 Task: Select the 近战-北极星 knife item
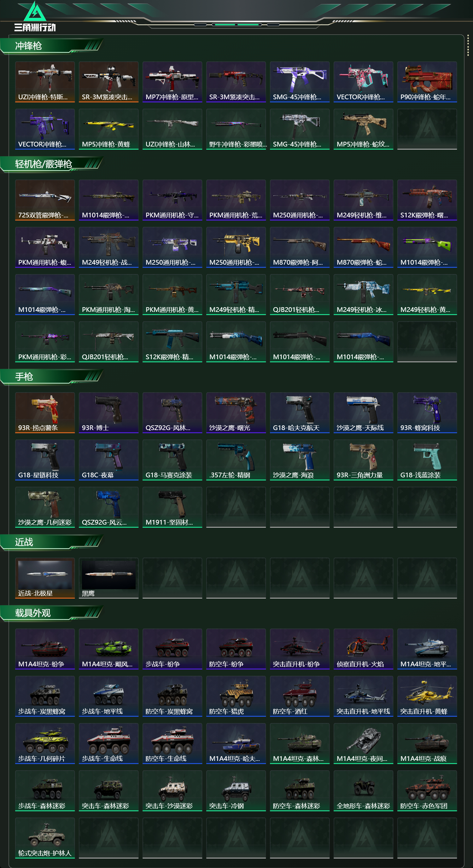45,578
